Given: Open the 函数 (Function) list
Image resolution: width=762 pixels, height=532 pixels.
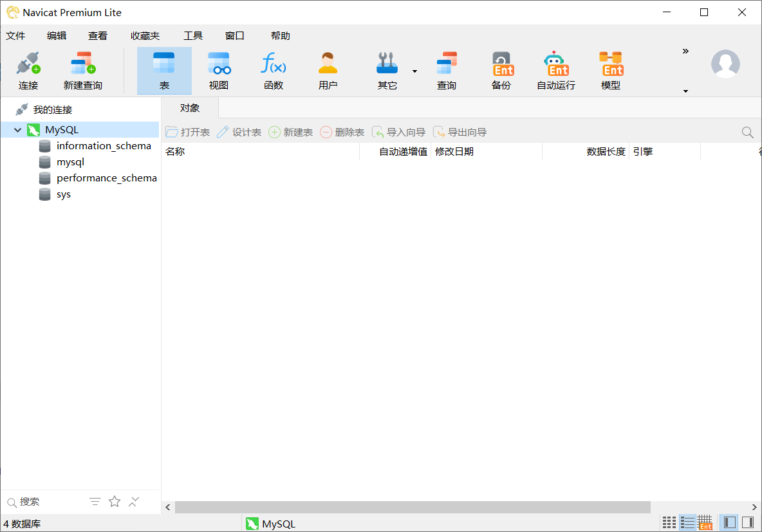Looking at the screenshot, I should pos(274,71).
